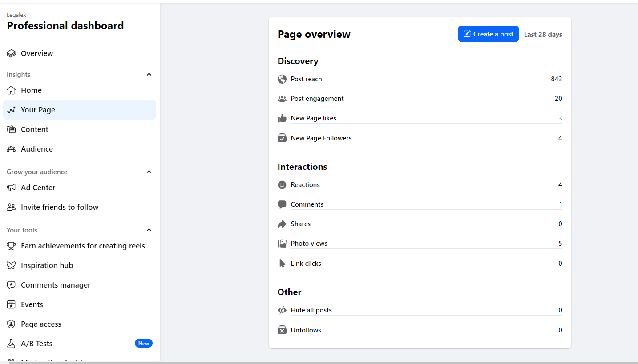
Task: Open the Comments manager icon
Action: tap(11, 285)
